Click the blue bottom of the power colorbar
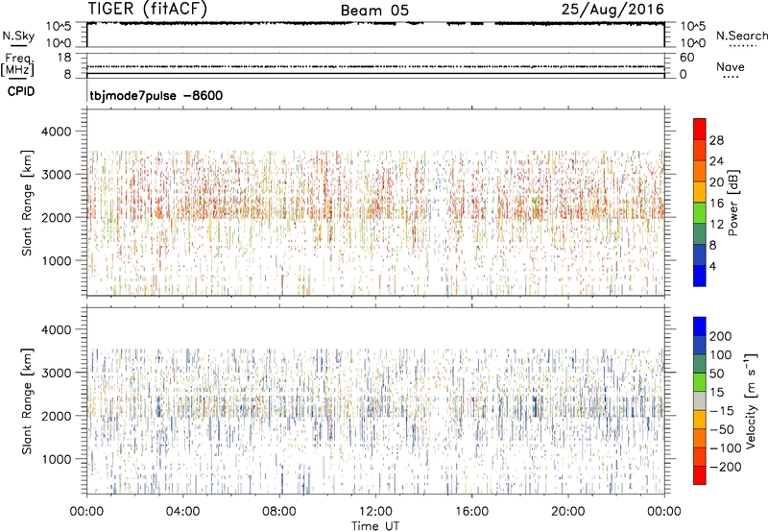 [700, 276]
